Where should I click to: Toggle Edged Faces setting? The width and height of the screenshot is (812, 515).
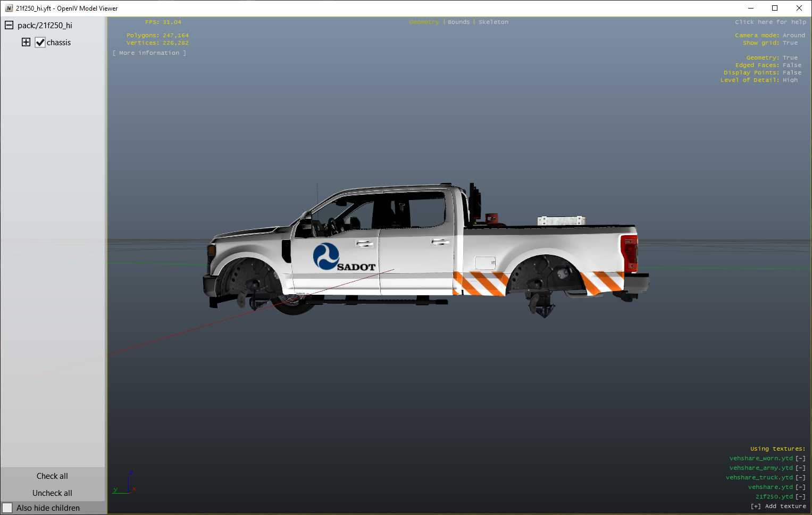791,65
